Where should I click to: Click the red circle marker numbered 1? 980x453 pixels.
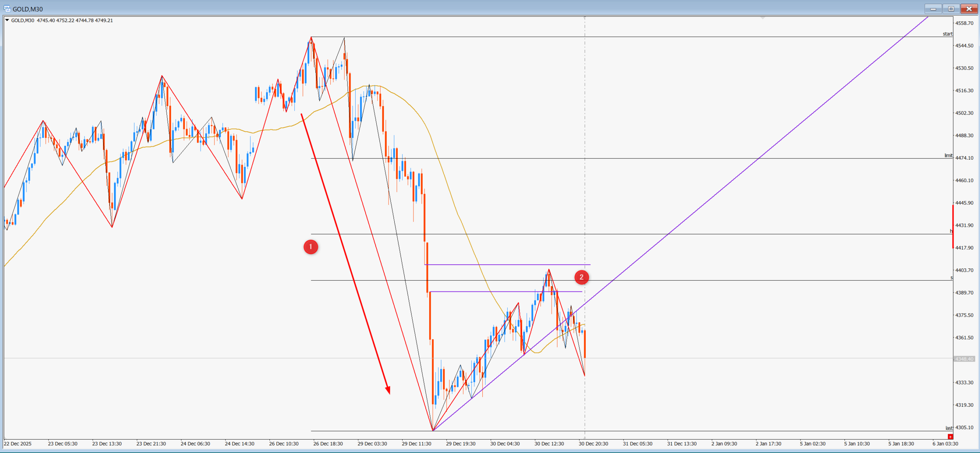point(310,247)
